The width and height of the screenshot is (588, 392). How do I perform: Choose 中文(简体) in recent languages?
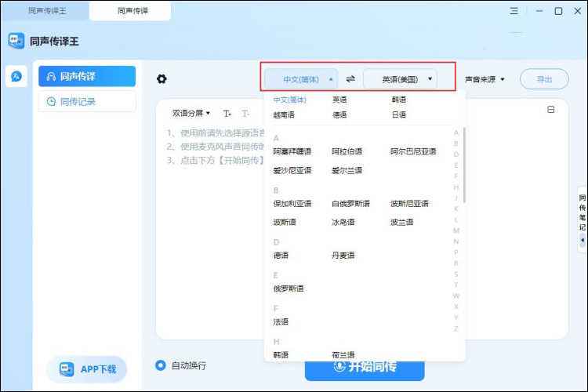(x=290, y=100)
